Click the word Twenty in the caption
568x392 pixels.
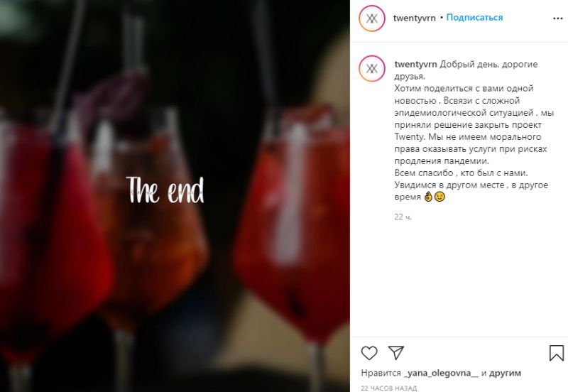coord(409,137)
